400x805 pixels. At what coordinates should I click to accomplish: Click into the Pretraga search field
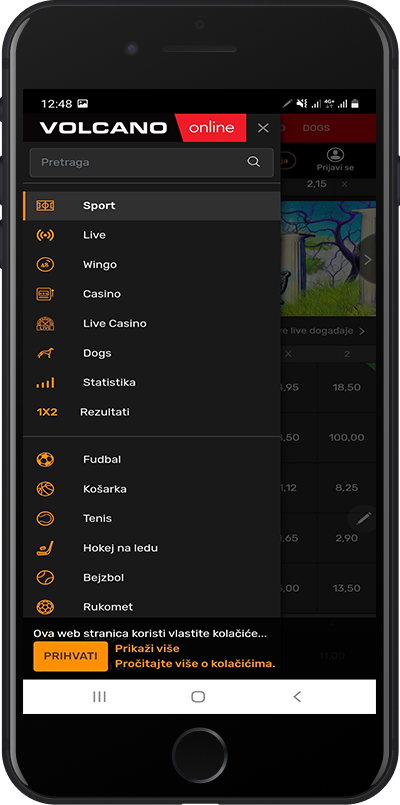click(x=151, y=162)
